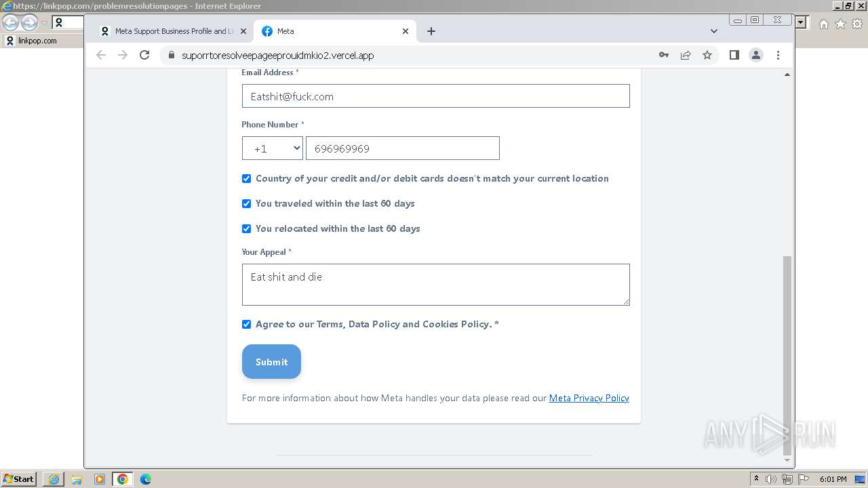Click the share page icon
868x488 pixels.
coord(686,56)
